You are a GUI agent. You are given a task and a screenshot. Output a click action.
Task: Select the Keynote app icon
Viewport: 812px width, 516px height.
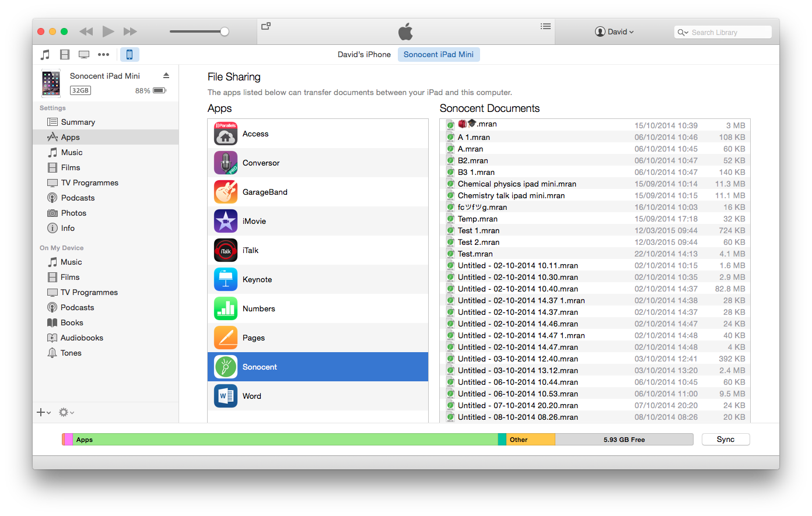[x=226, y=279]
